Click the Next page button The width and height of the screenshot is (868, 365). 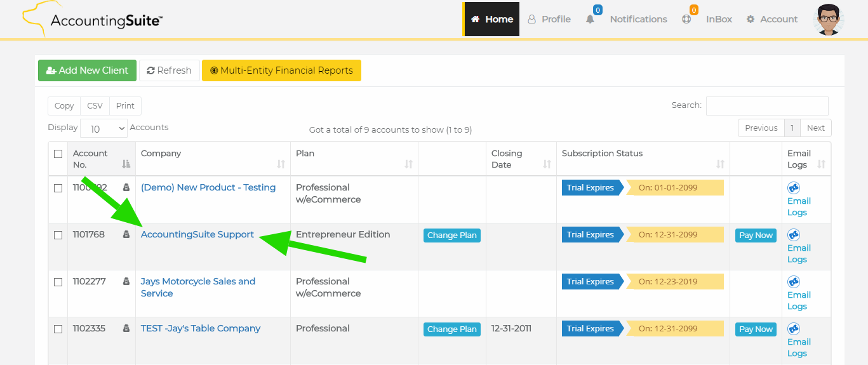pos(816,128)
